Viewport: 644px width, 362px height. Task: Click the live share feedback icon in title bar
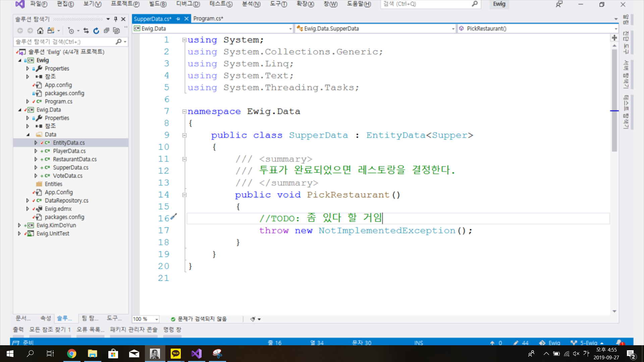(559, 4)
